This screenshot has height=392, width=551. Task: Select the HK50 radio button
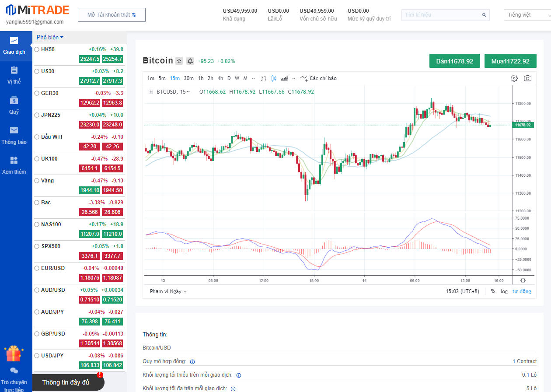pyautogui.click(x=37, y=49)
